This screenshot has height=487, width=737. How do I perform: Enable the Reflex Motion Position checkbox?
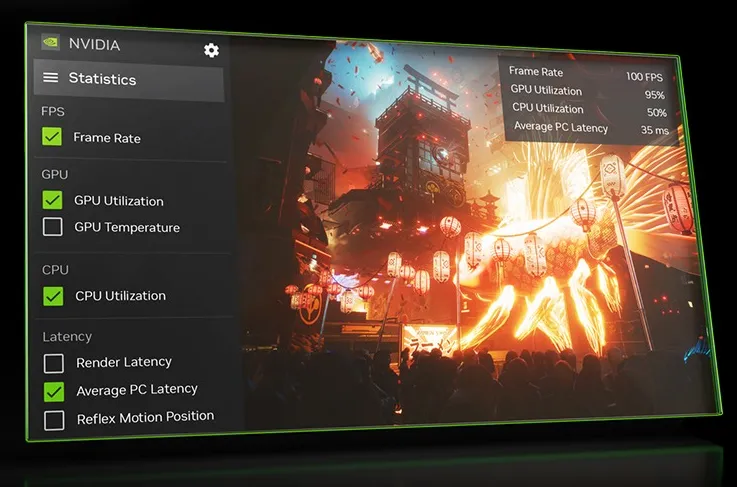pyautogui.click(x=55, y=420)
